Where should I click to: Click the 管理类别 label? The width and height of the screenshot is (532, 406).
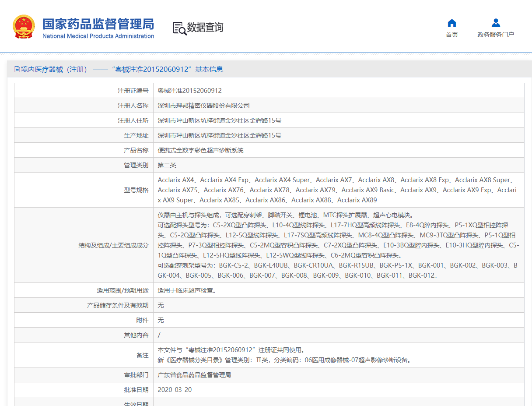pyautogui.click(x=136, y=165)
